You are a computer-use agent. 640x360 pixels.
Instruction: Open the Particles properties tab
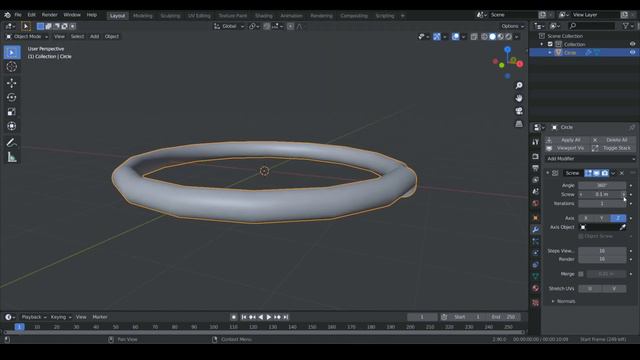[x=536, y=242]
